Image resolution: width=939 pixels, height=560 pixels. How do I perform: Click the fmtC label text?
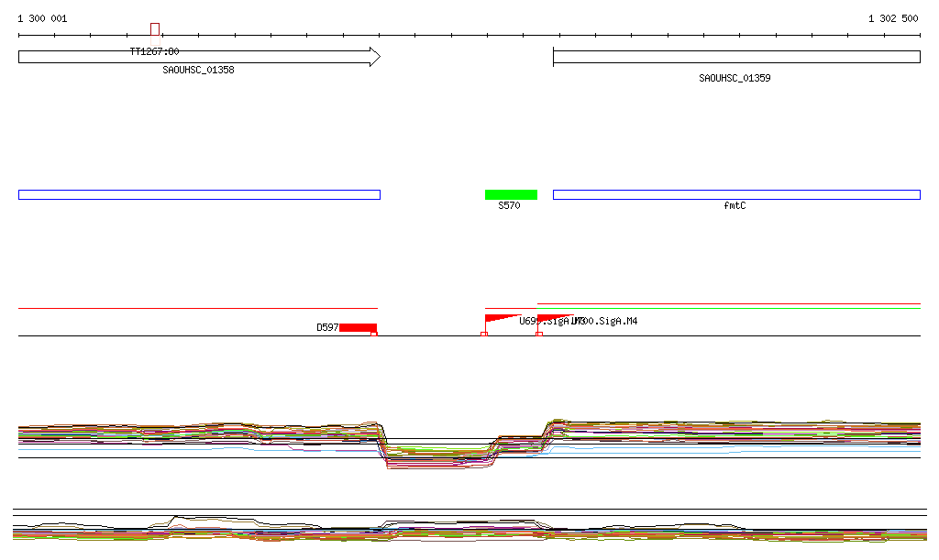[x=735, y=205]
